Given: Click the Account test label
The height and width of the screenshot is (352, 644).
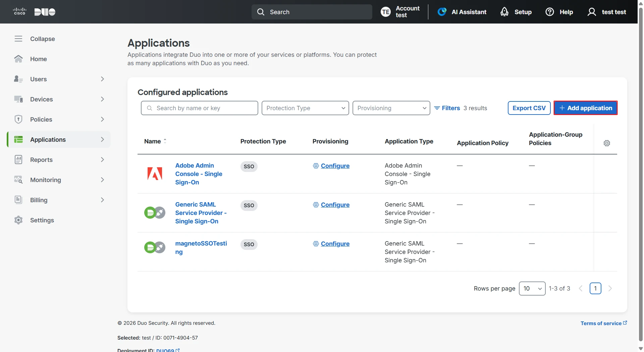Looking at the screenshot, I should click(408, 12).
